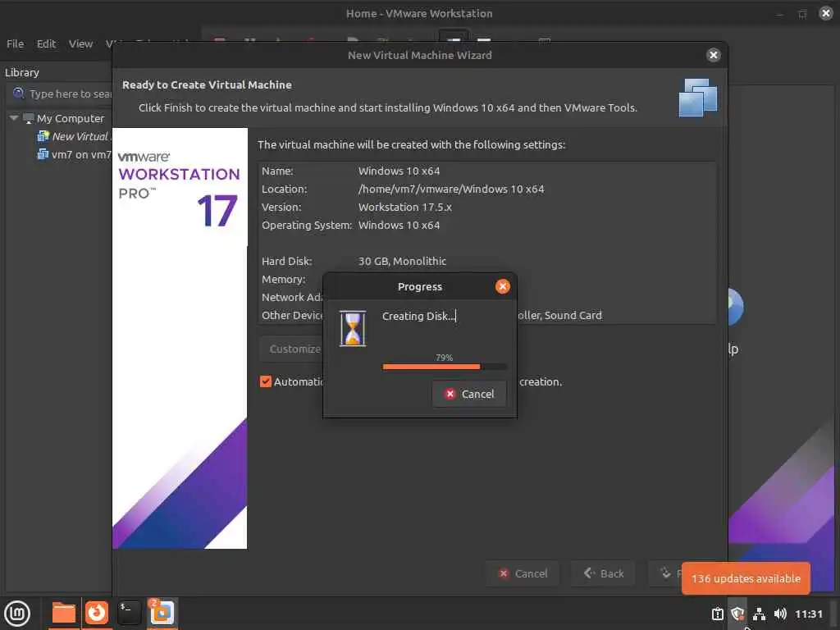Click the notifications tray icon left of shield
The image size is (840, 630).
(x=717, y=614)
